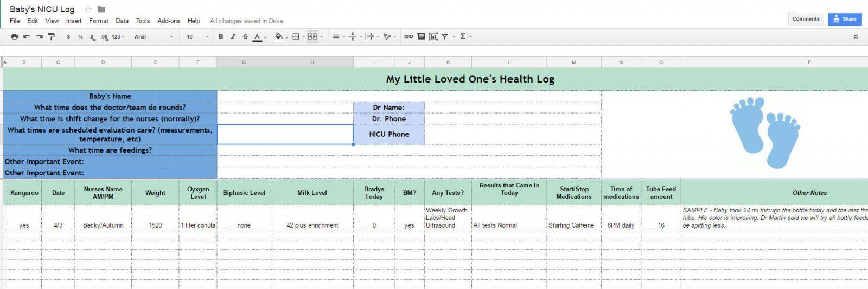Toggle bold formatting
Viewport: 868px width, 289px height.
[221, 37]
